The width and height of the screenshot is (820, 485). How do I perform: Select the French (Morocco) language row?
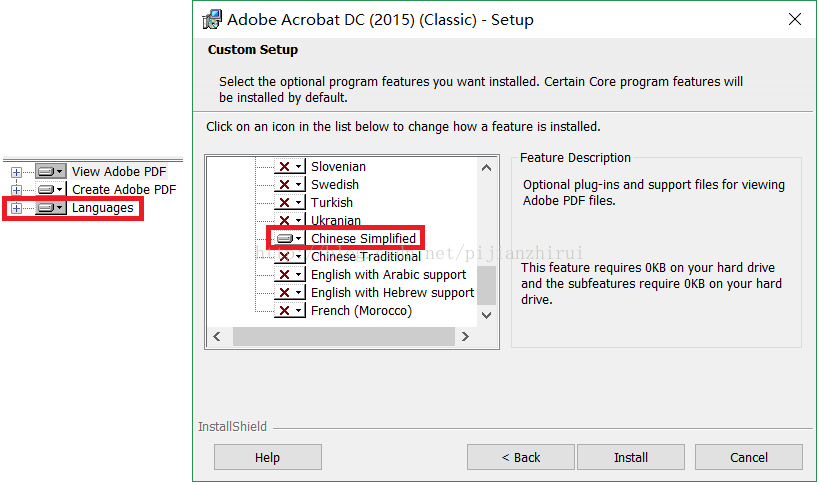click(x=361, y=311)
